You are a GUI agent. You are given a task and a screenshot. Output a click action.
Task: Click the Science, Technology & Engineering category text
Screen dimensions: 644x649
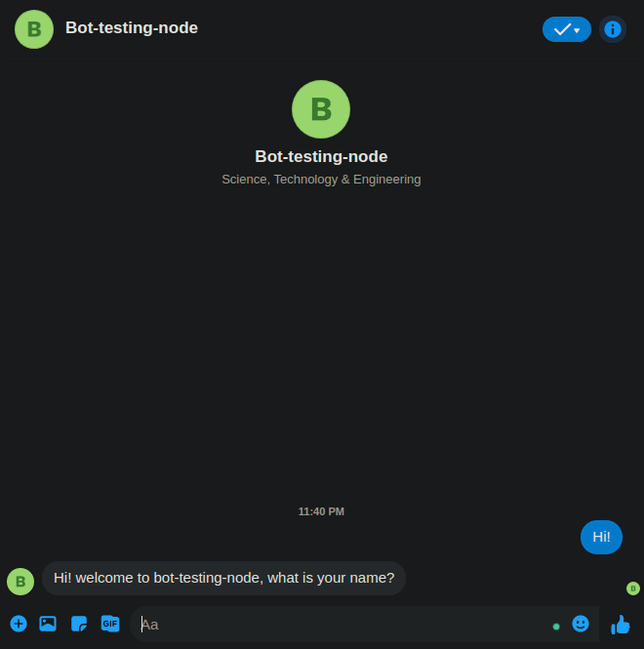pyautogui.click(x=321, y=180)
